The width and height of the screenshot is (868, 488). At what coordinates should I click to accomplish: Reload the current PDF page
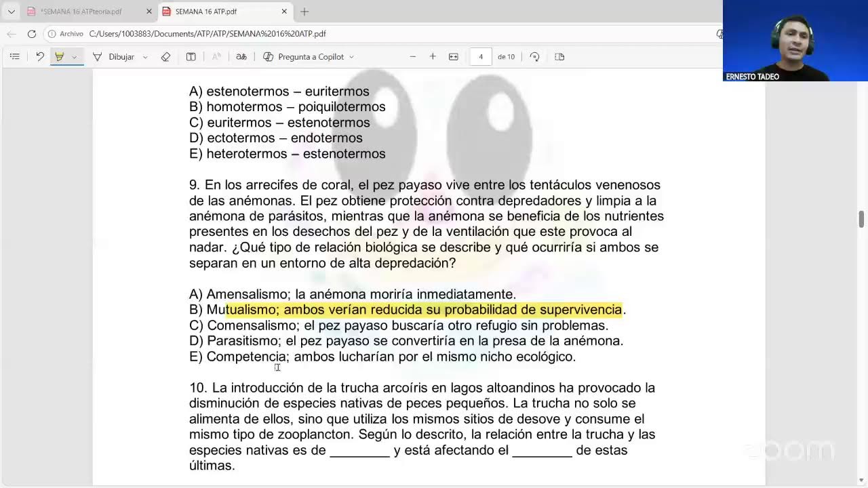coord(32,34)
